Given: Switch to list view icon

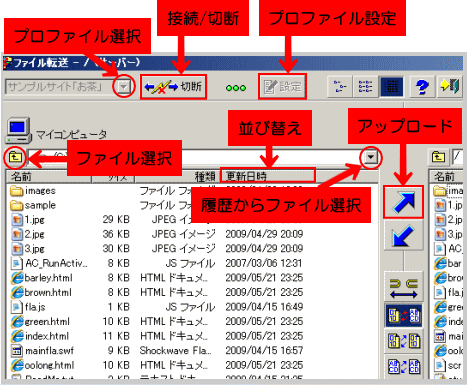Looking at the screenshot, I should 365,87.
